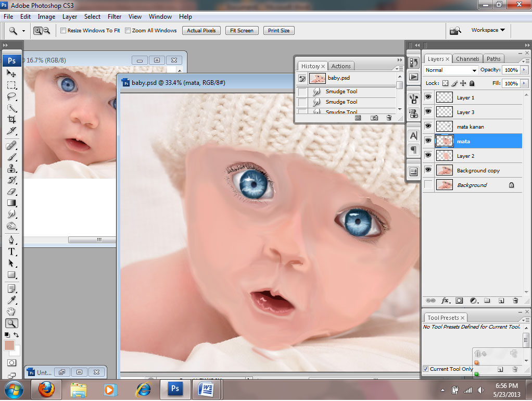This screenshot has height=401, width=532.
Task: Open the blend mode Normal dropdown
Action: point(450,70)
